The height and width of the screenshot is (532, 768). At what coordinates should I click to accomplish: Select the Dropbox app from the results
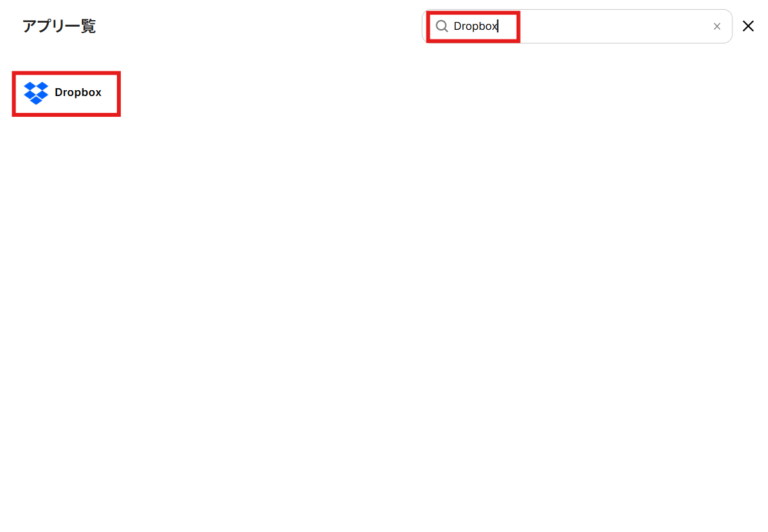[x=66, y=93]
